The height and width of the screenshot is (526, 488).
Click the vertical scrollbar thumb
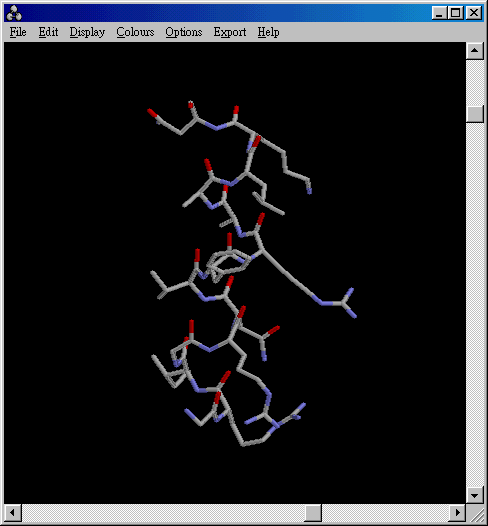[475, 114]
